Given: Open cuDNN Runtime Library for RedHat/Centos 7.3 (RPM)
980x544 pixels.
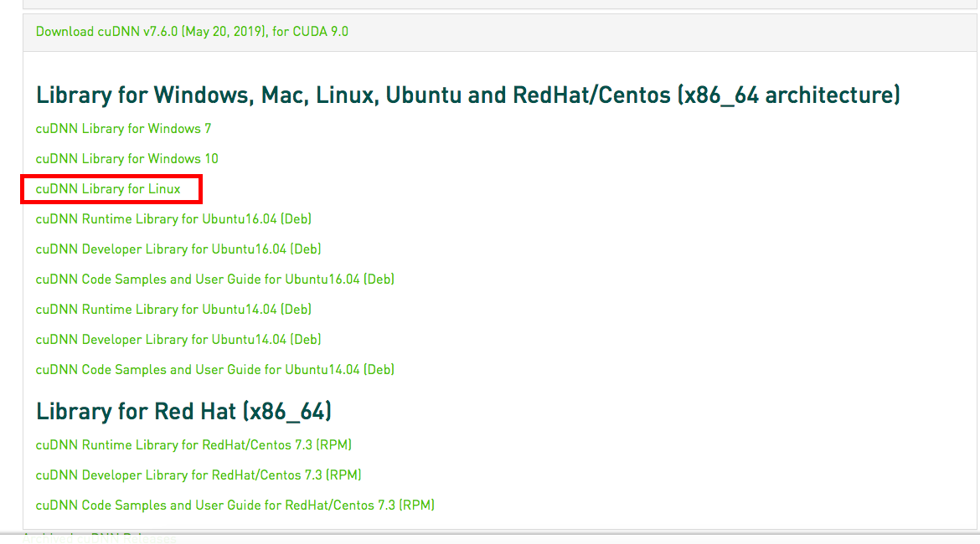Looking at the screenshot, I should (x=193, y=444).
